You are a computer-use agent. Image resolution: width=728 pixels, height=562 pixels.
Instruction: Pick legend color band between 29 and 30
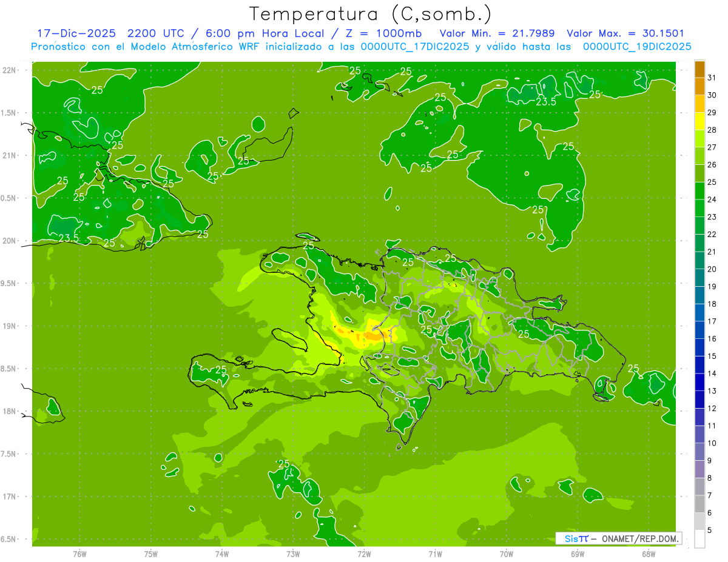(x=699, y=104)
